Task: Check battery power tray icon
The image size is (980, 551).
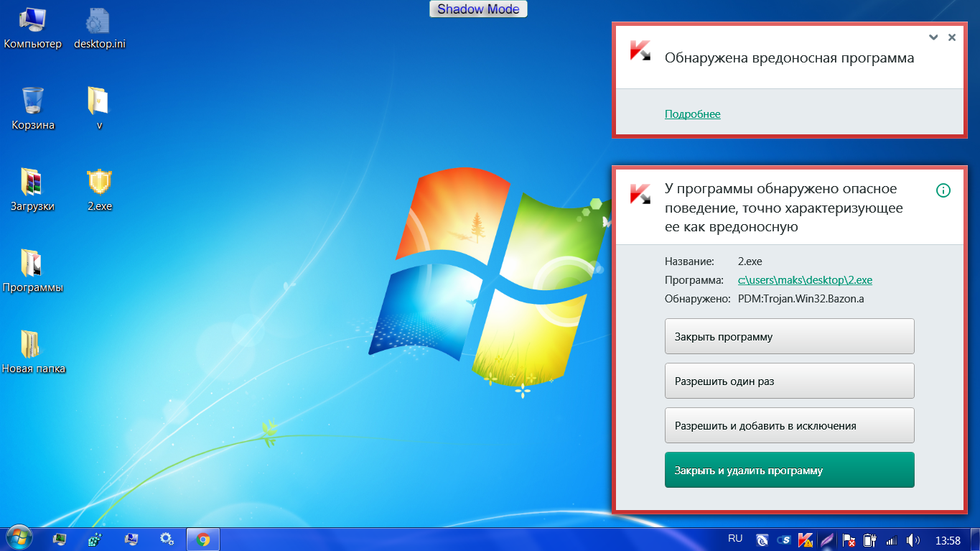Action: click(x=869, y=540)
